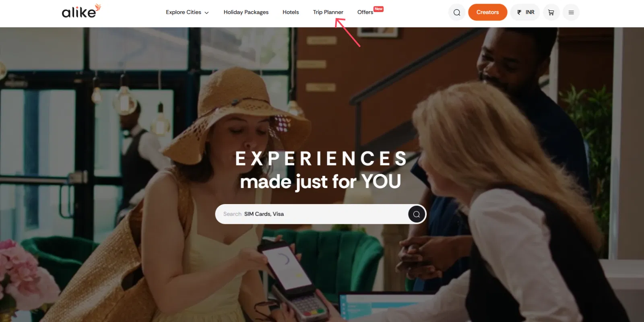
Task: Click the alike logo
Action: (x=81, y=11)
